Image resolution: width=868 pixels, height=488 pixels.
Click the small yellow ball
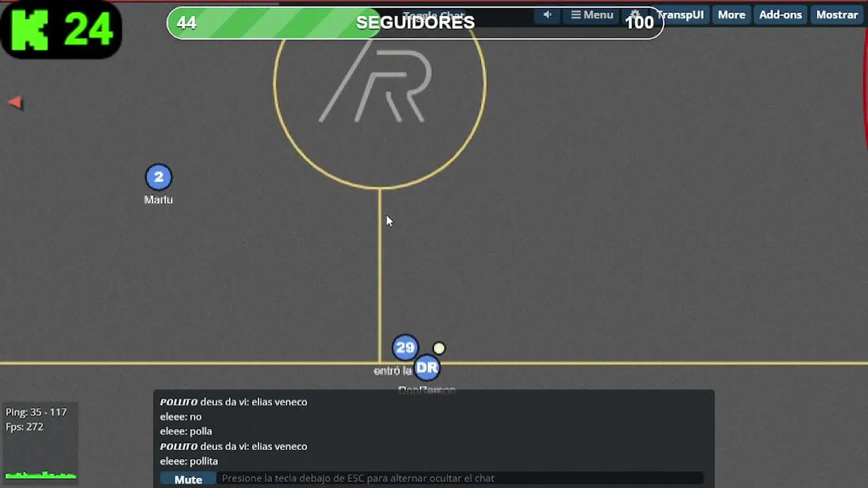[x=439, y=348]
